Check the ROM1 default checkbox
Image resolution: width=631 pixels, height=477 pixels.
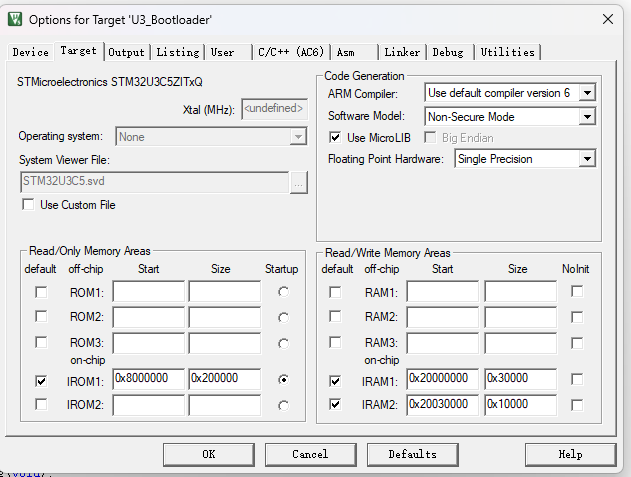[41, 292]
